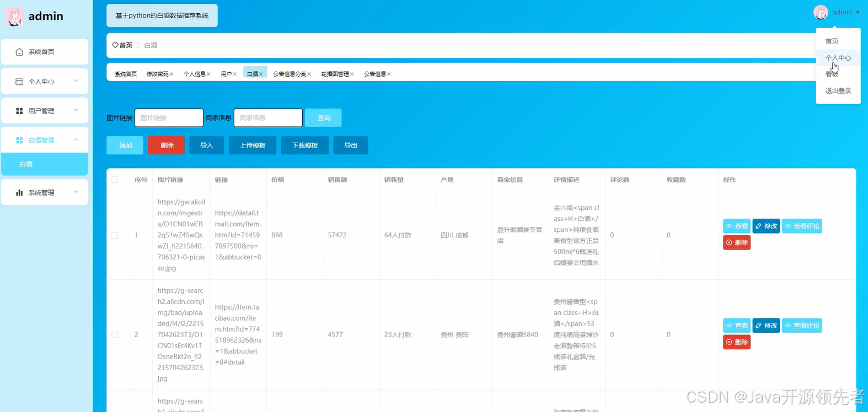The image size is (868, 412).
Task: Click the card icon beside 个人中心
Action: tap(19, 82)
